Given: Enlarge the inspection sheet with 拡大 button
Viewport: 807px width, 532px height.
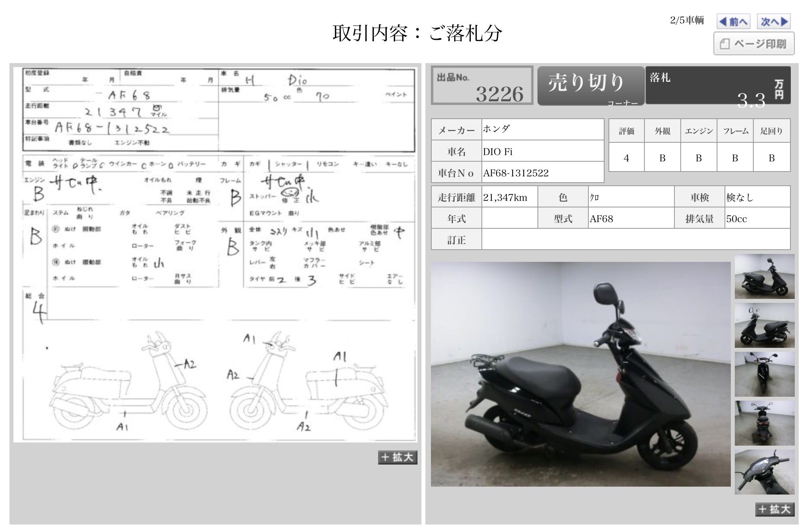Looking at the screenshot, I should point(397,457).
